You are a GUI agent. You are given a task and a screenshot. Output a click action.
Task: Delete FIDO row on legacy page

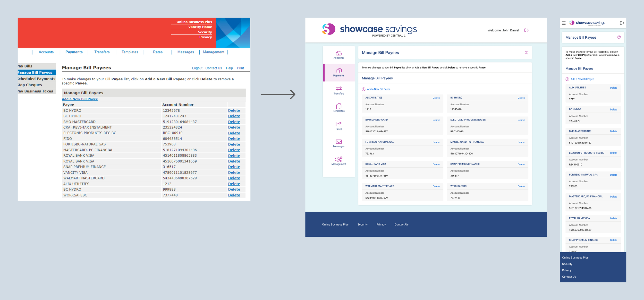pos(234,139)
